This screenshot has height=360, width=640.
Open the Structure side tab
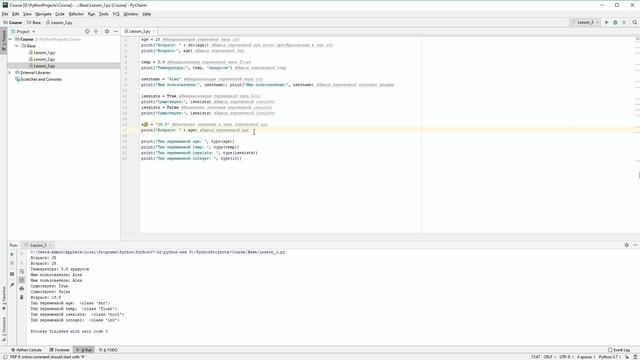tap(4, 329)
